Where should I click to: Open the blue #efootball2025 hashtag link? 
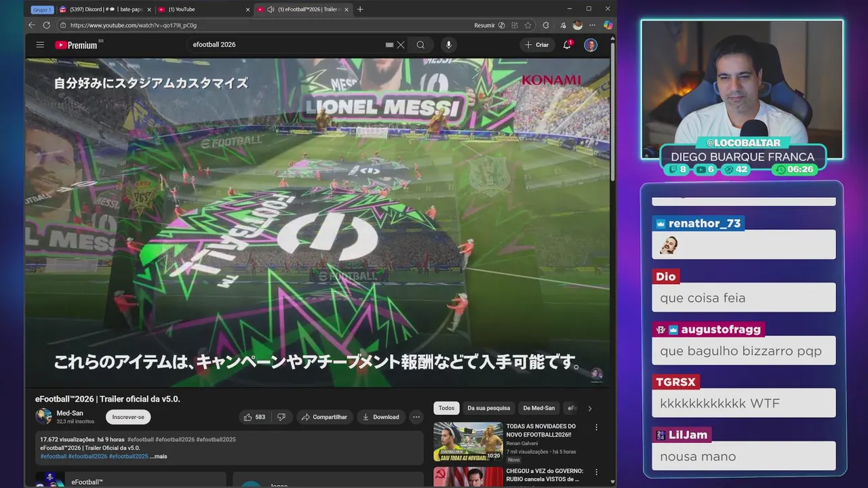(x=128, y=456)
